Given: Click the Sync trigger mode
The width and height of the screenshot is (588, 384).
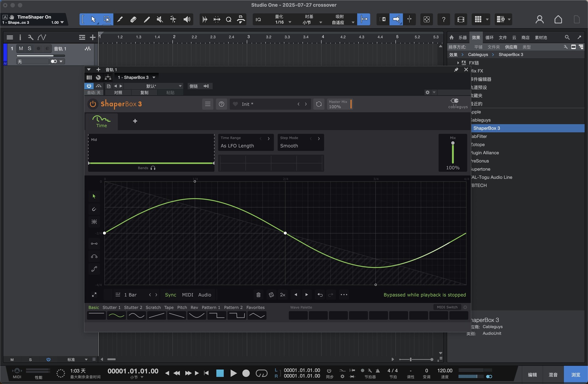Looking at the screenshot, I should pos(171,295).
